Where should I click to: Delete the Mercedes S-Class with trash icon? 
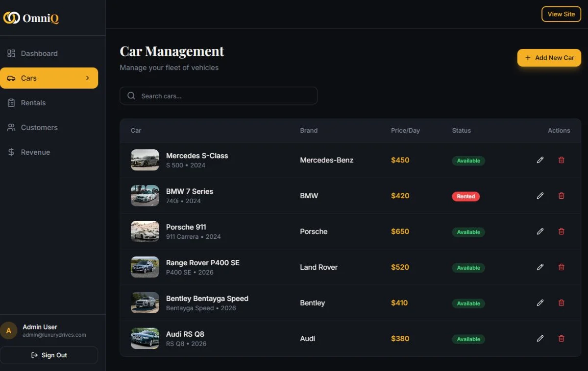click(x=562, y=160)
